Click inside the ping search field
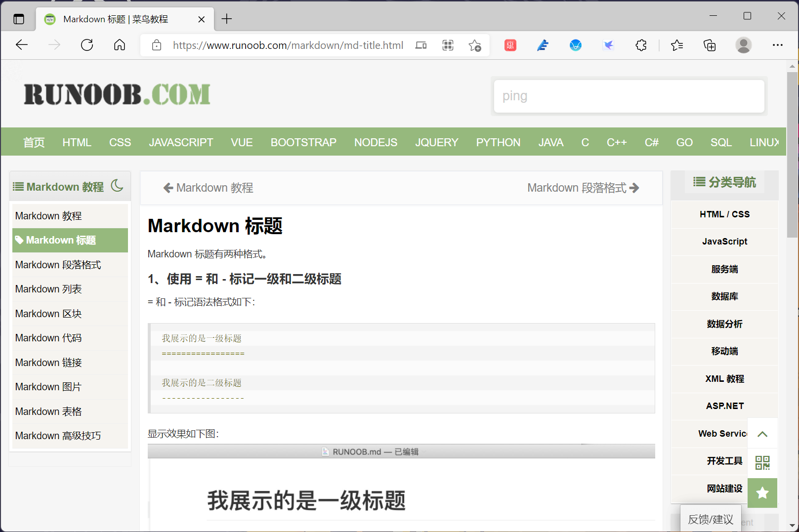The image size is (799, 532). pyautogui.click(x=628, y=96)
